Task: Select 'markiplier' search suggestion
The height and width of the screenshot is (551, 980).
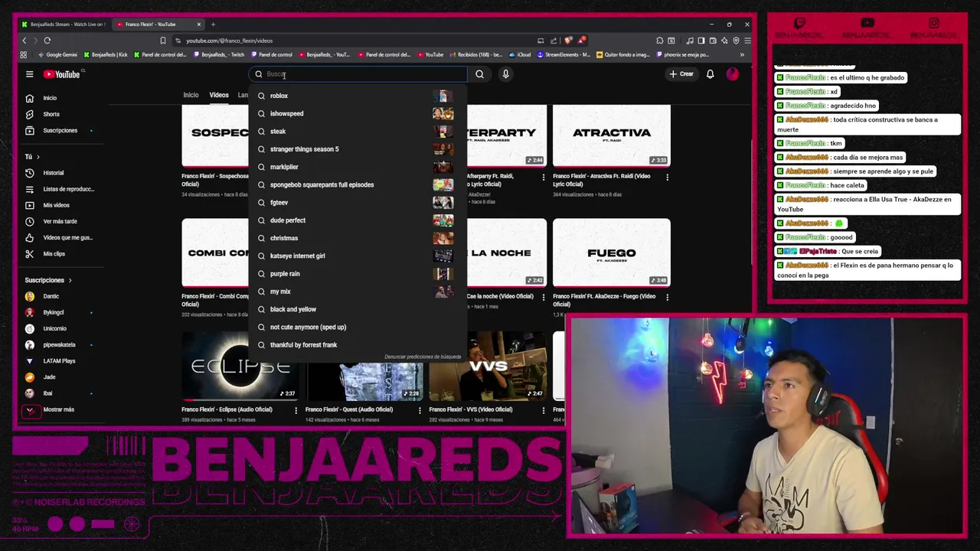Action: 358,167
